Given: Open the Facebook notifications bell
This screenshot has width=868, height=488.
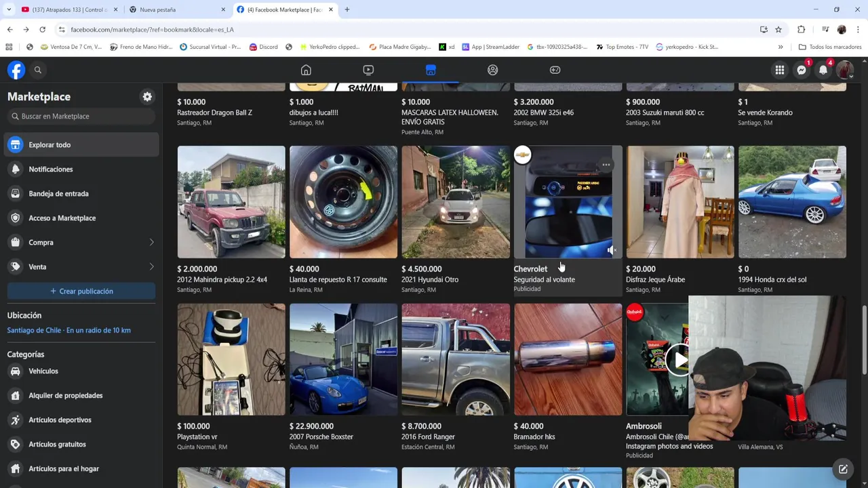Looking at the screenshot, I should pyautogui.click(x=823, y=70).
